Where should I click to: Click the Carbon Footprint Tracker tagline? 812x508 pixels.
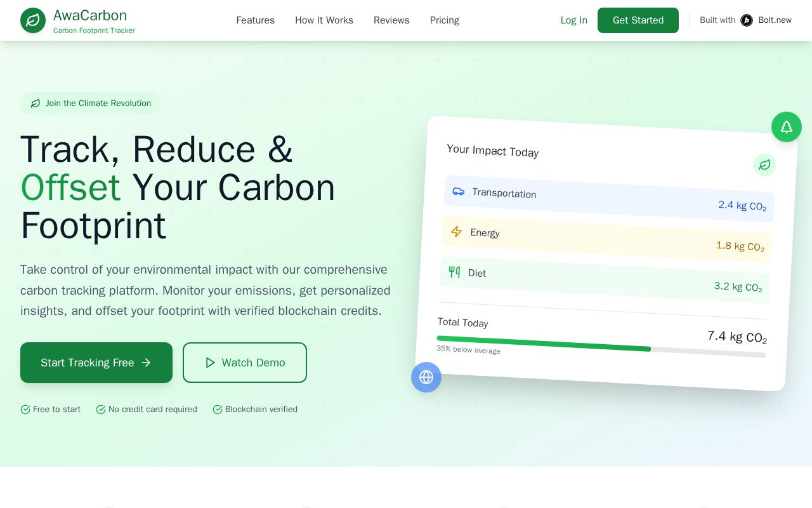point(94,30)
